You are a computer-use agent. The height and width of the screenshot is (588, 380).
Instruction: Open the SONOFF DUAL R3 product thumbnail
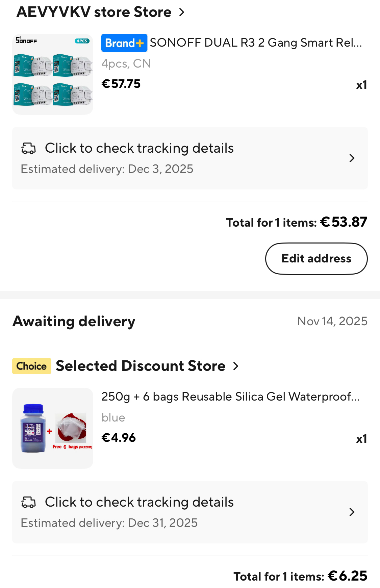coord(53,74)
